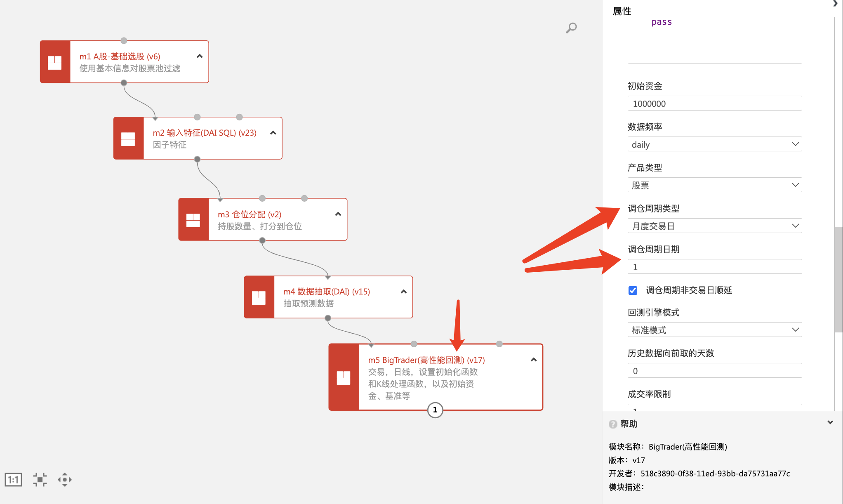Click the m3 仓位分配 module icon block
The height and width of the screenshot is (504, 843).
pyautogui.click(x=193, y=220)
